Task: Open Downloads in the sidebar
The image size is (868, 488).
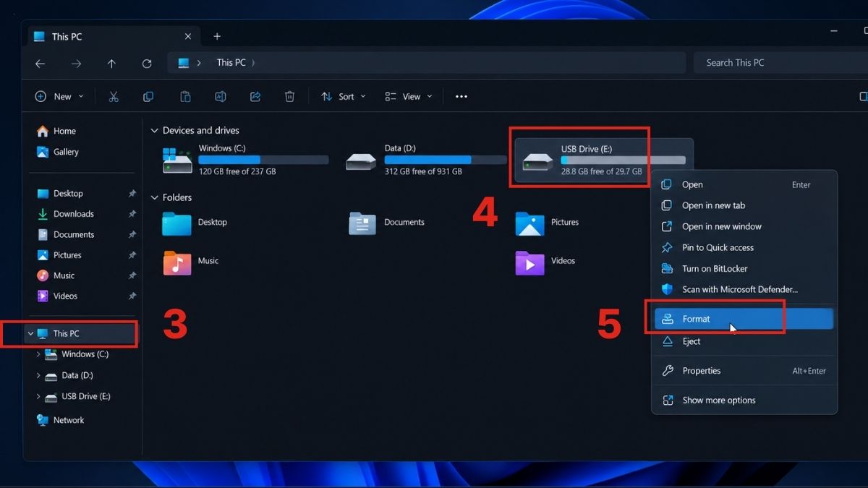Action: (x=65, y=214)
